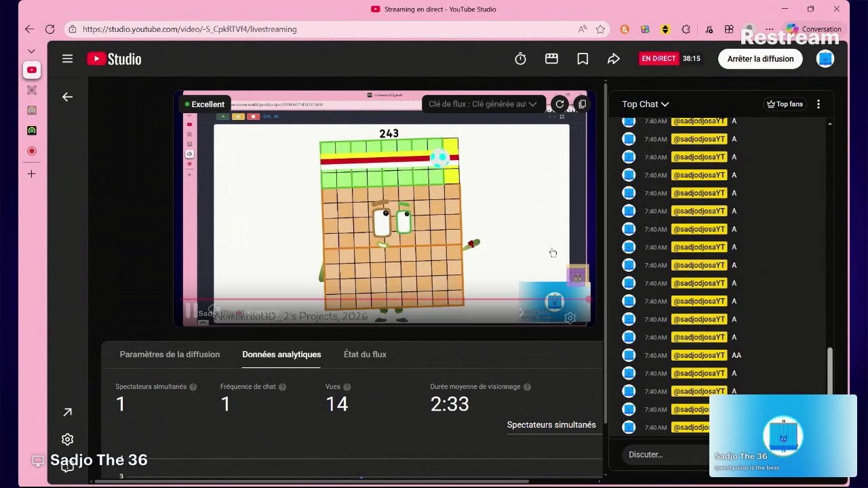868x488 pixels.
Task: Expand the Top Chat dropdown
Action: click(646, 104)
